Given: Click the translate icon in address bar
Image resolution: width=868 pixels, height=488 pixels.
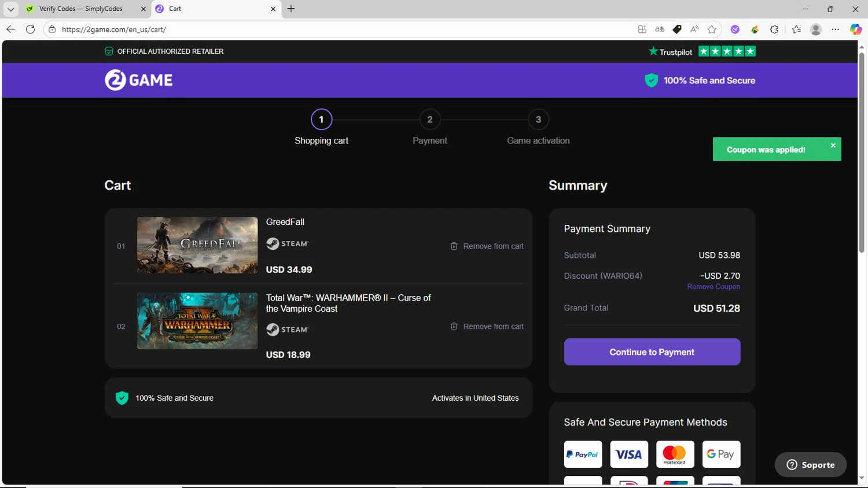Looking at the screenshot, I should (x=660, y=29).
